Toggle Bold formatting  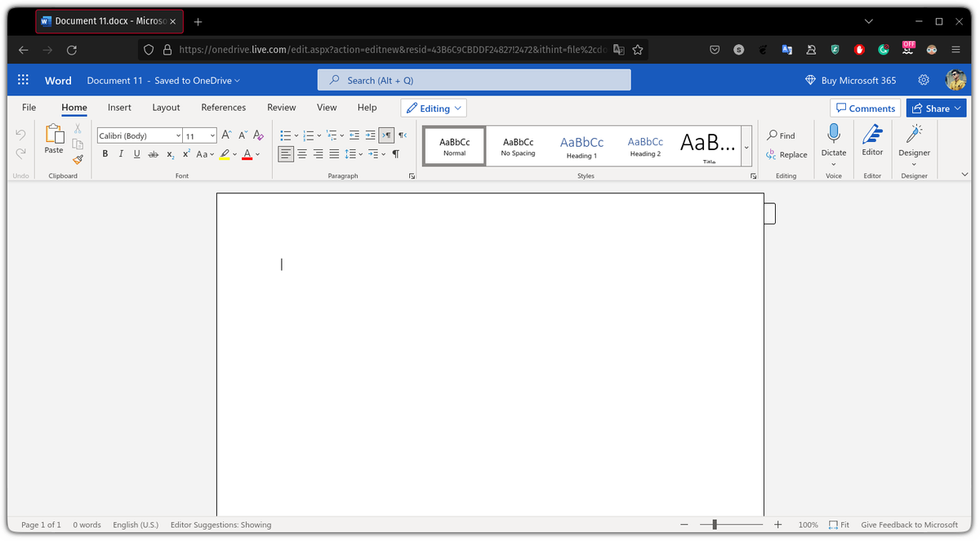click(105, 154)
